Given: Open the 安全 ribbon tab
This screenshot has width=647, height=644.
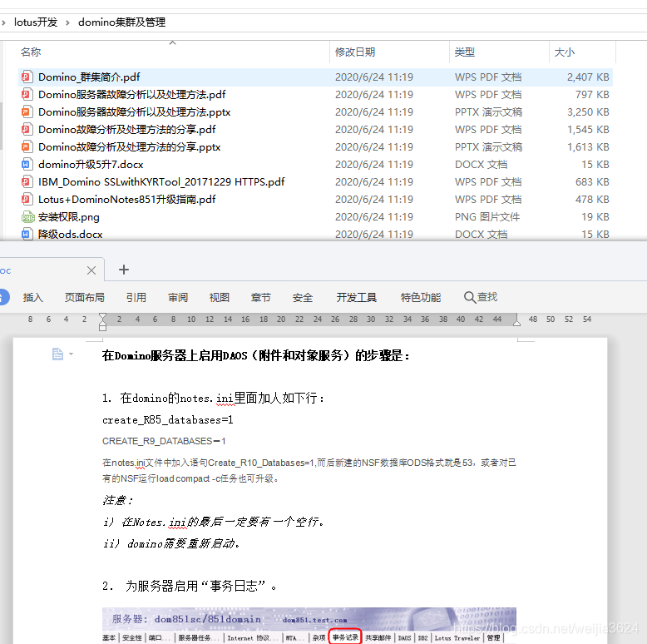Looking at the screenshot, I should pyautogui.click(x=303, y=297).
